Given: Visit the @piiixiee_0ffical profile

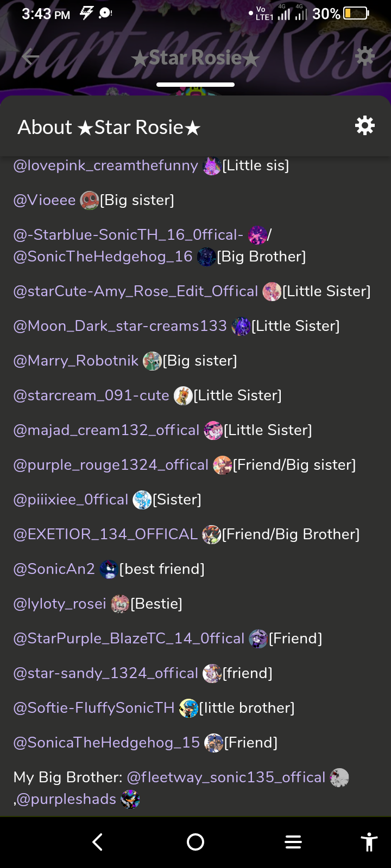Looking at the screenshot, I should pos(71,500).
